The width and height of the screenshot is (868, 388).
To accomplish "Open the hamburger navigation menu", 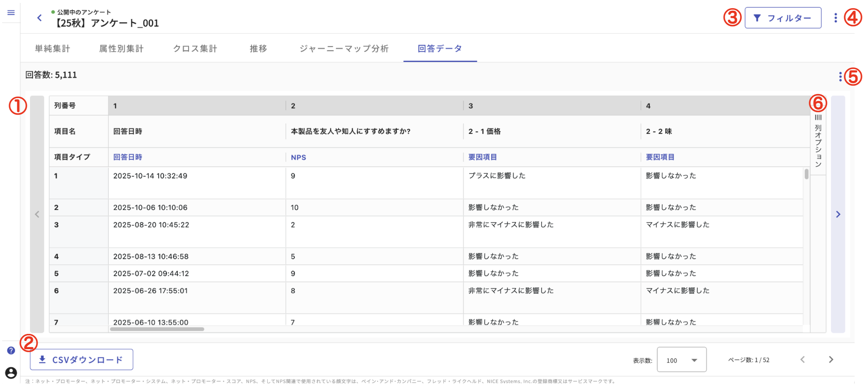I will pyautogui.click(x=11, y=12).
